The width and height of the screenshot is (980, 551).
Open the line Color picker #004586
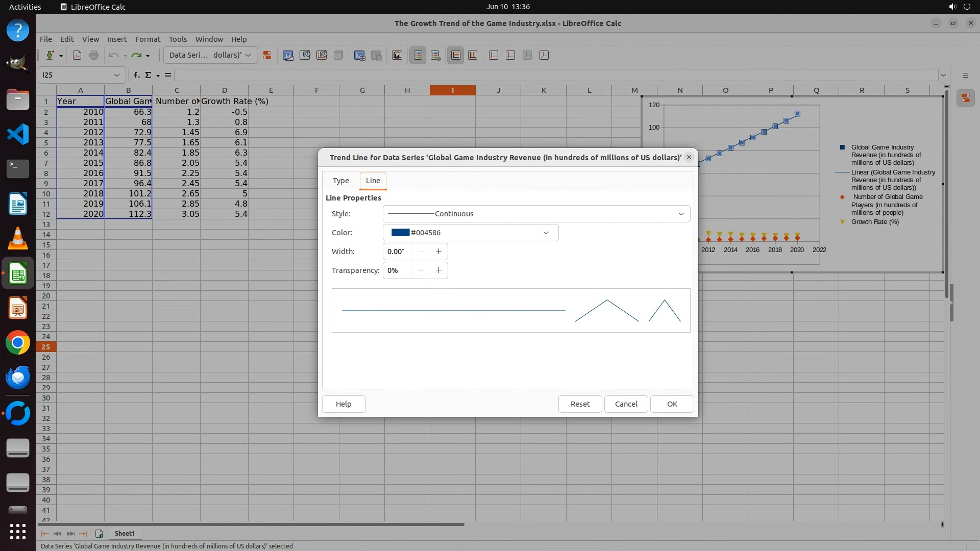[470, 233]
